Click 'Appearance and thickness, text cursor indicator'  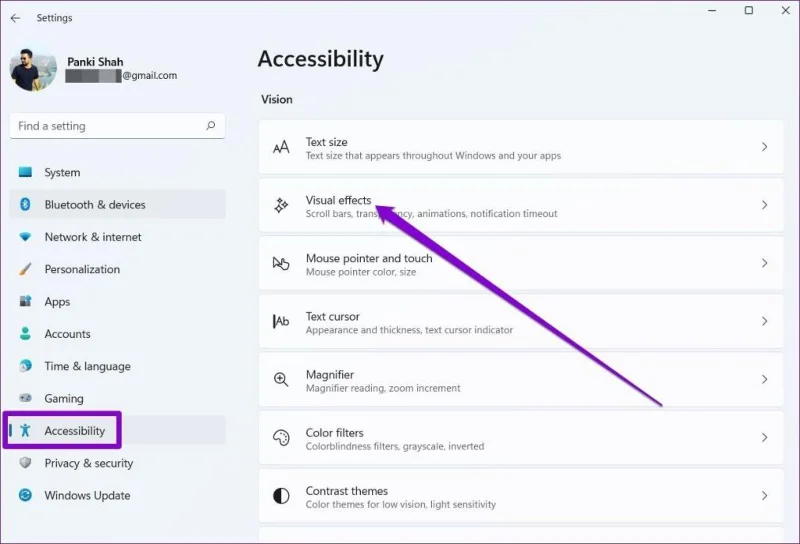(x=409, y=330)
